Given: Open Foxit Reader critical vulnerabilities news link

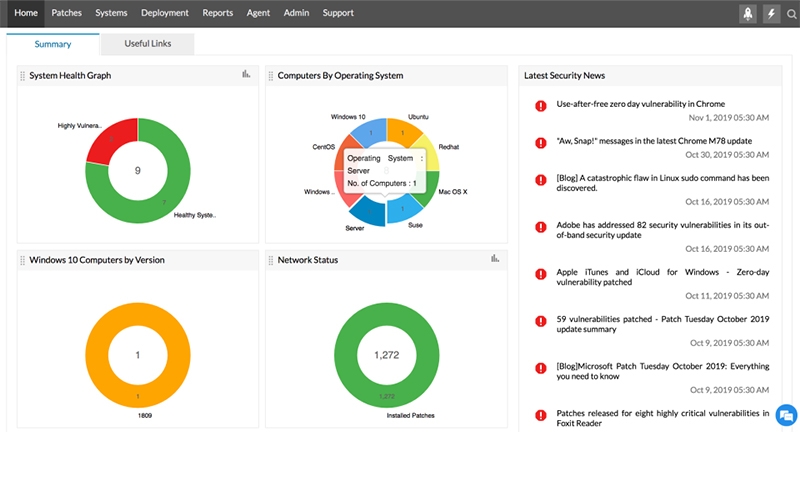Looking at the screenshot, I should (x=662, y=418).
